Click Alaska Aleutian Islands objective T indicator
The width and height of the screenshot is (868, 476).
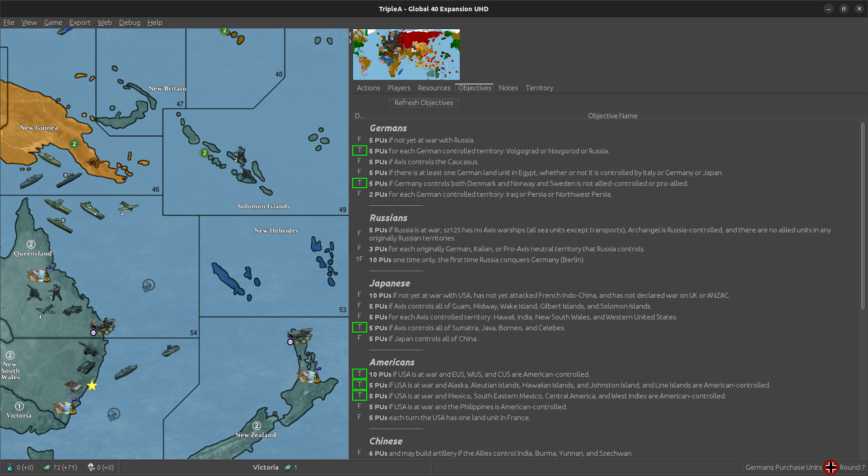[359, 385]
